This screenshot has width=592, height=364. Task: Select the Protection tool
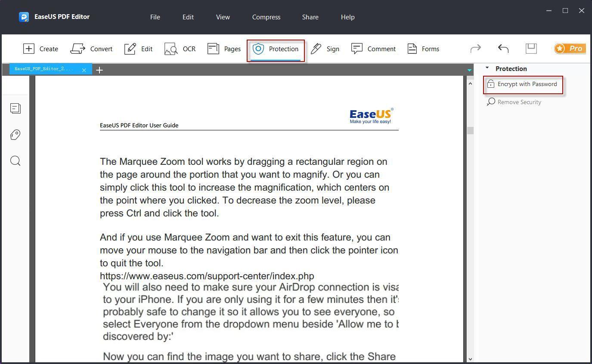(276, 49)
